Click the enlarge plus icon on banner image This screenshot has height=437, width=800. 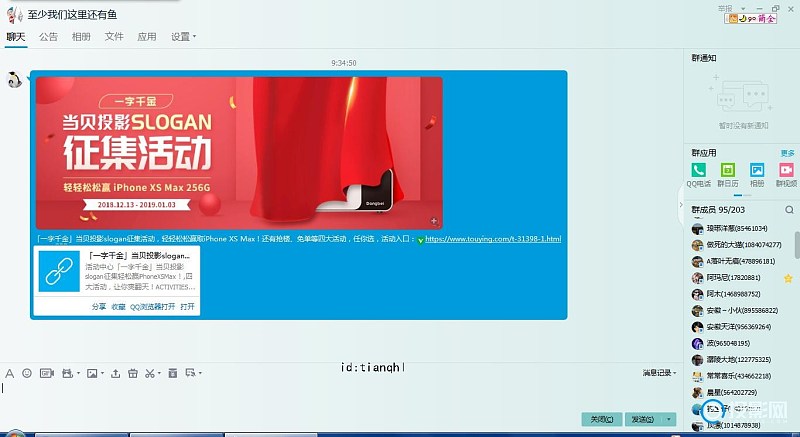point(434,221)
